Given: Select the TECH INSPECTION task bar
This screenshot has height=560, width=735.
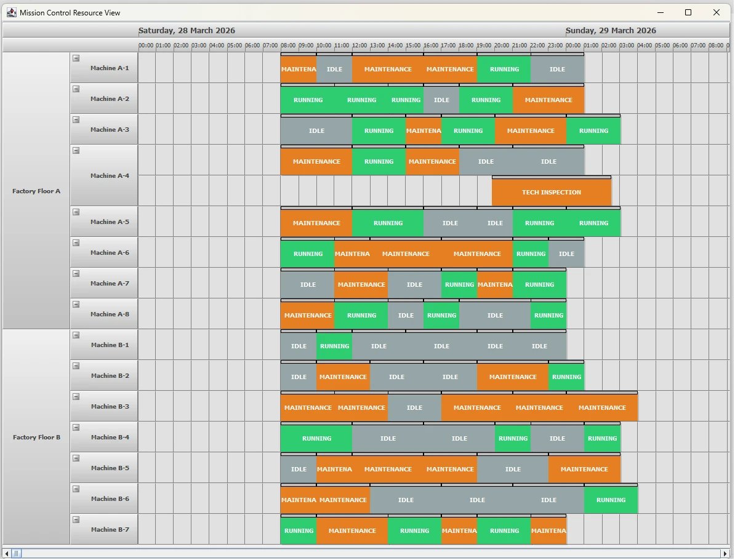Looking at the screenshot, I should pyautogui.click(x=552, y=191).
